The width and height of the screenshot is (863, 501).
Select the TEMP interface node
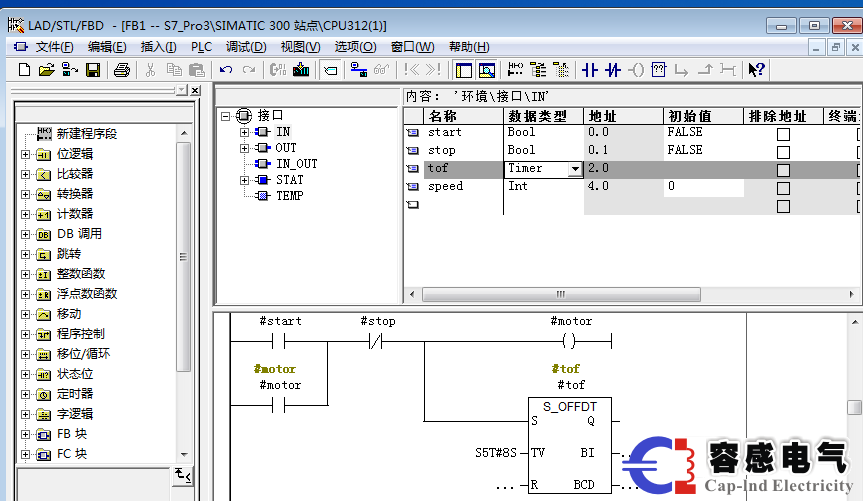pos(290,196)
